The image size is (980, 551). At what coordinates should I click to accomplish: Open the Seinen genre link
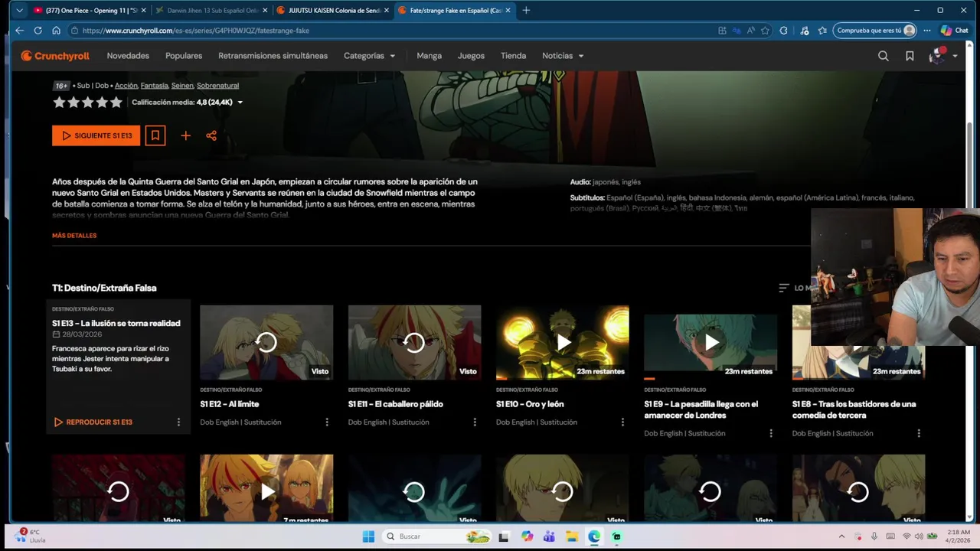click(182, 86)
